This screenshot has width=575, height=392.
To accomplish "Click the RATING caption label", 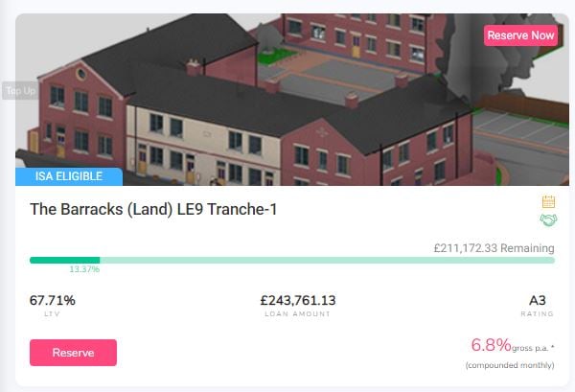I will coord(538,314).
